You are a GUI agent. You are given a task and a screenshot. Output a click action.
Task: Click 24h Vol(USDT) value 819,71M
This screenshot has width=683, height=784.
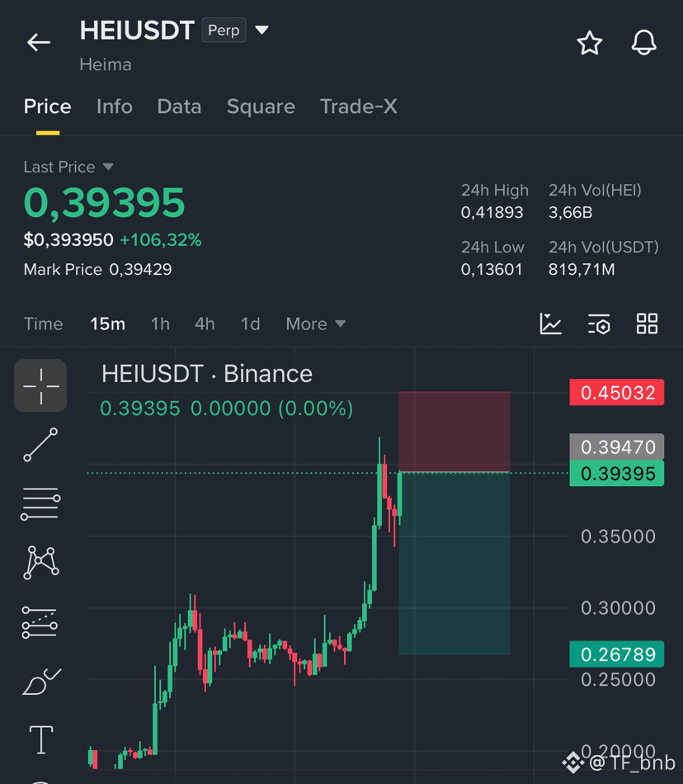pos(582,270)
